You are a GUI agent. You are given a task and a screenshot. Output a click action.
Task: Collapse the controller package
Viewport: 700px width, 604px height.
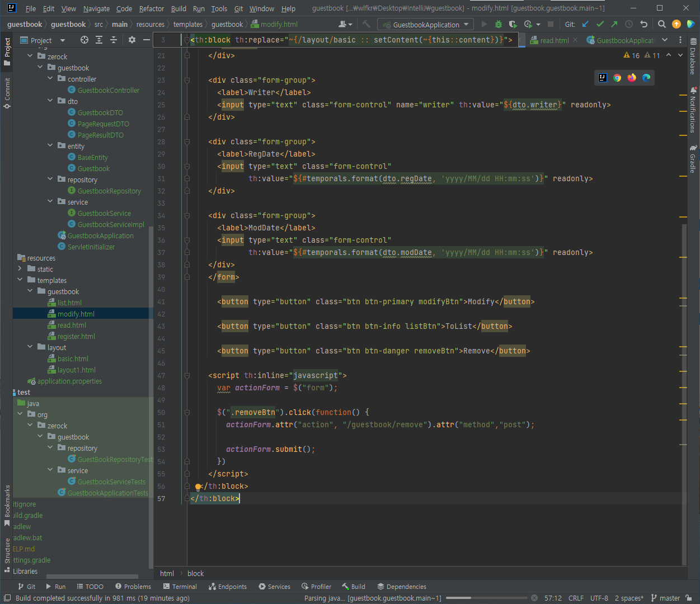pyautogui.click(x=50, y=79)
